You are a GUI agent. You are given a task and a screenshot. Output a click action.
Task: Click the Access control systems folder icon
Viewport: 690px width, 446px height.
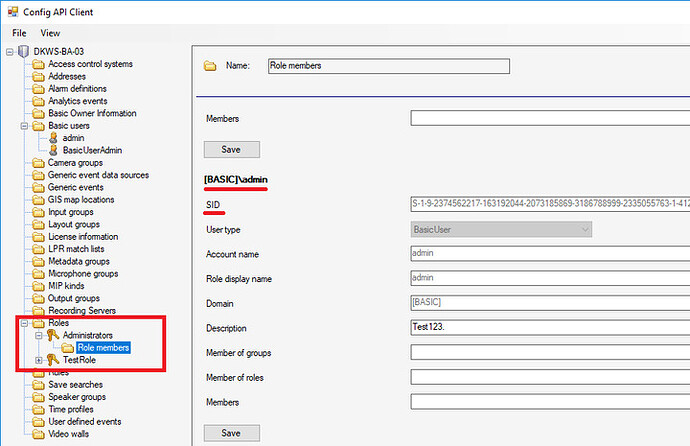click(x=39, y=64)
